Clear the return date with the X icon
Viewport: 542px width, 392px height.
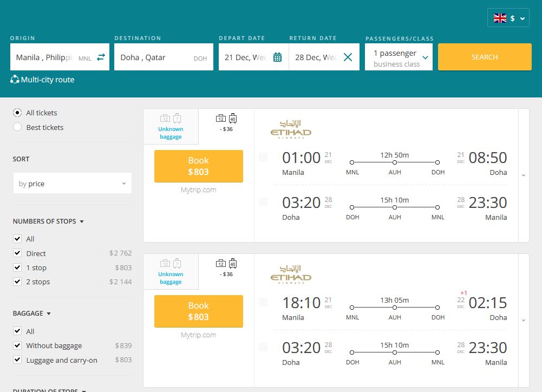[x=348, y=56]
